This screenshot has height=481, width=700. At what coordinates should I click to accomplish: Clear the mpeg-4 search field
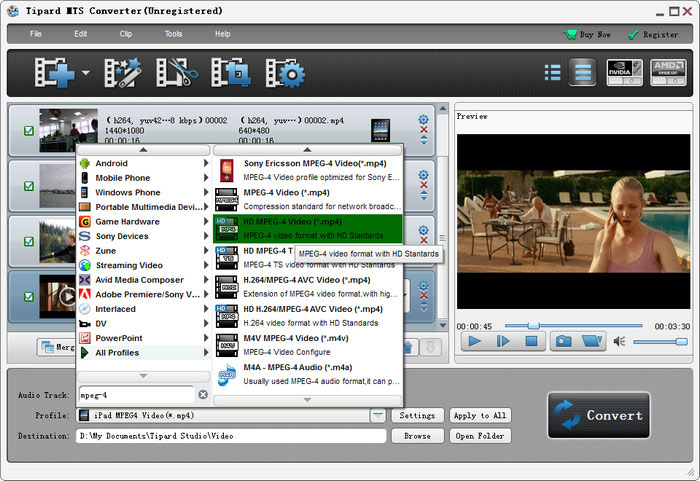(203, 394)
